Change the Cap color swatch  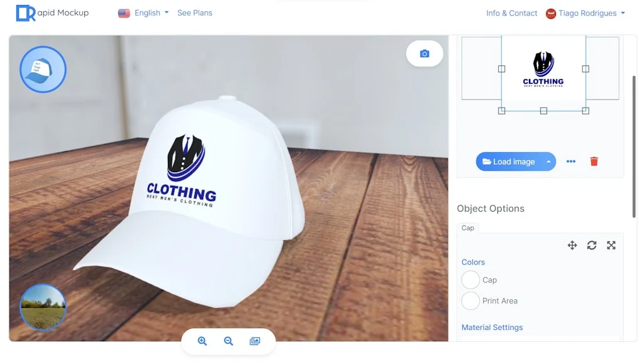click(470, 280)
